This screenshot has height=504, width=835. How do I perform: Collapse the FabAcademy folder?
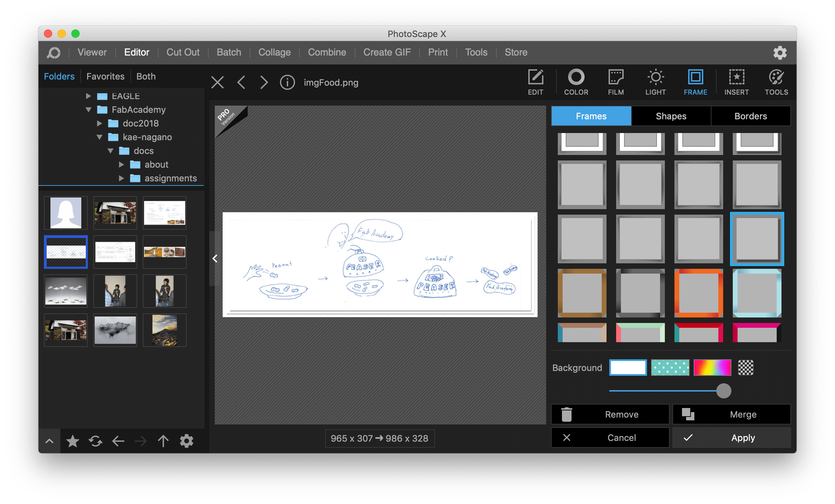click(x=89, y=110)
